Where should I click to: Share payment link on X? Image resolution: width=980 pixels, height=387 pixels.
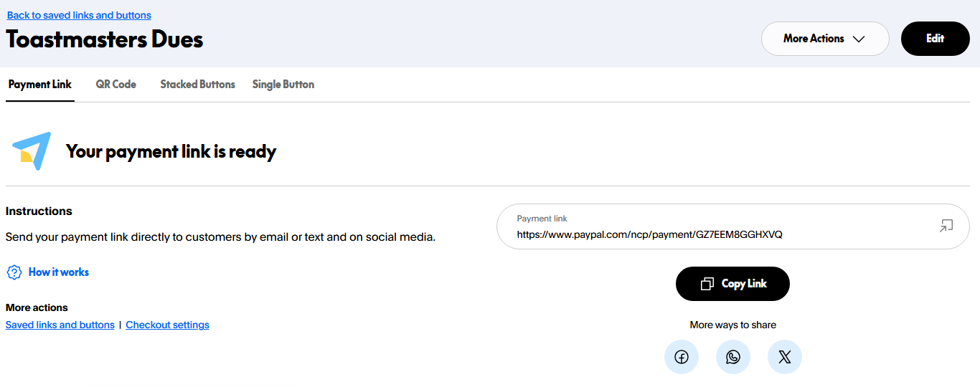coord(785,357)
